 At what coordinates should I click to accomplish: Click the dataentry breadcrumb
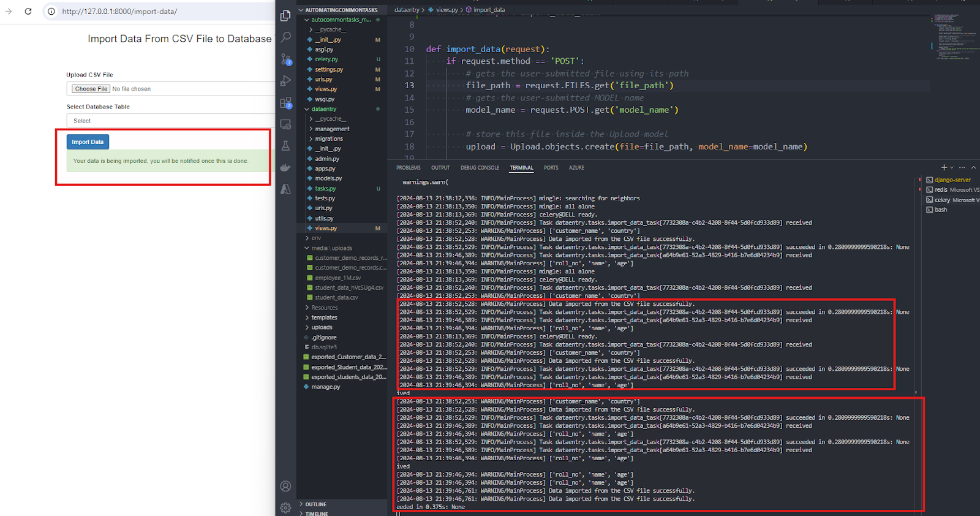point(407,10)
